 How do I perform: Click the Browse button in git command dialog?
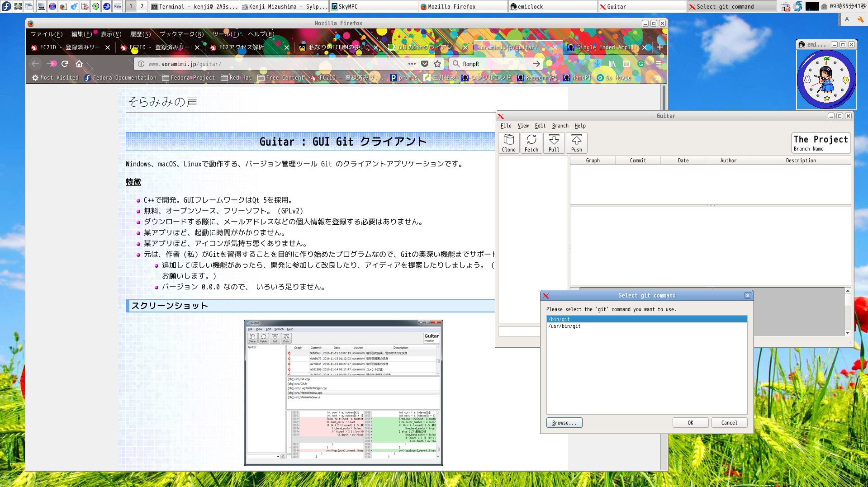coord(564,422)
